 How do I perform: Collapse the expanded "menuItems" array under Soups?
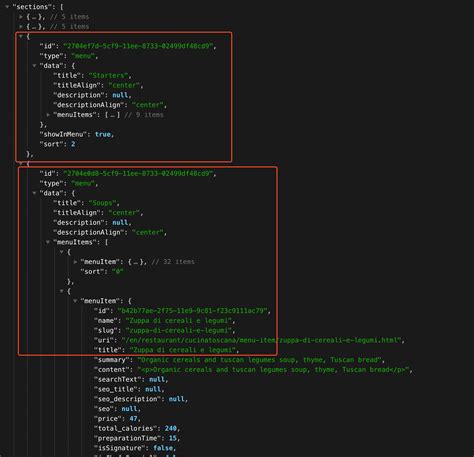point(48,242)
